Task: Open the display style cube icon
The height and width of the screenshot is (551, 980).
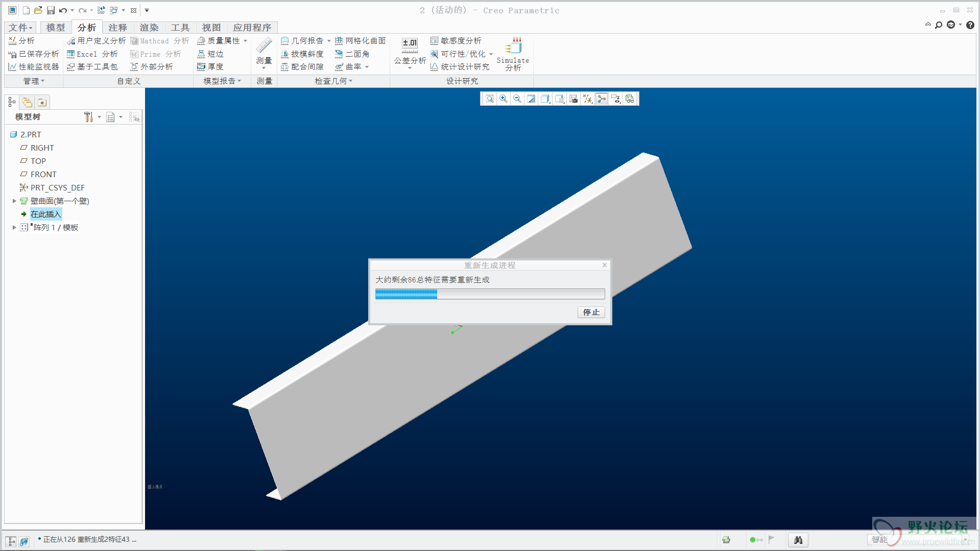Action: (545, 99)
